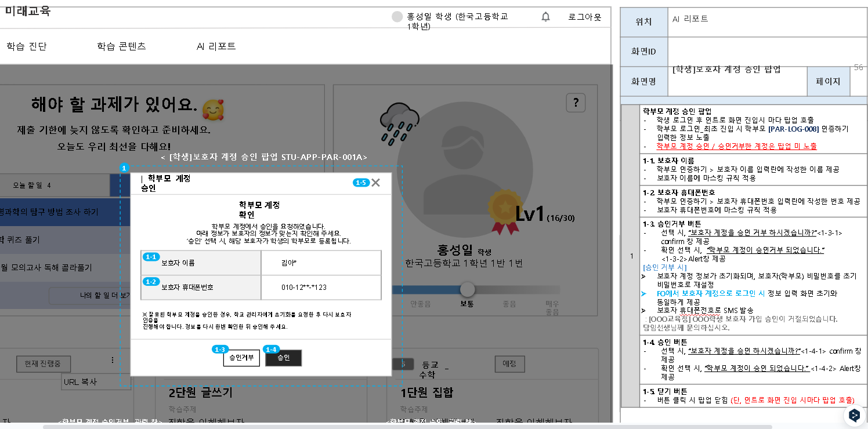Screen dimensions: 868x429
Task: Click the 예정 status button
Action: click(509, 364)
